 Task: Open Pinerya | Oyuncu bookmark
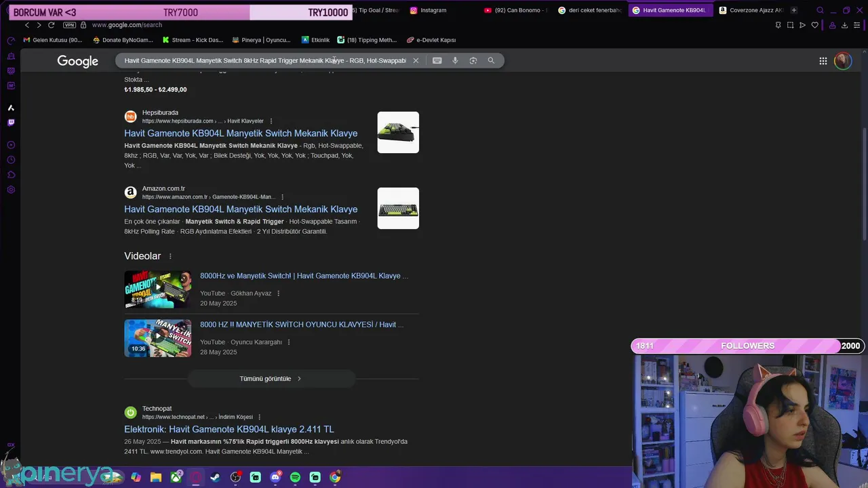pos(261,40)
